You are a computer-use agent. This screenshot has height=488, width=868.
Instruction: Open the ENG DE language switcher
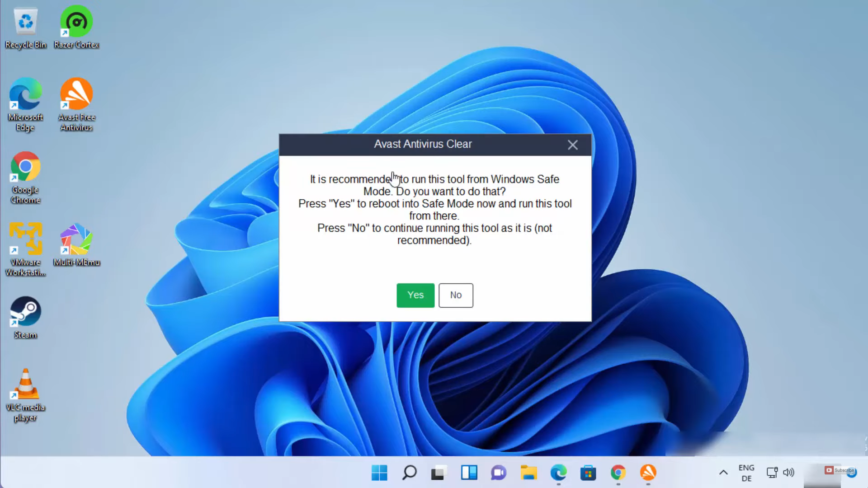746,473
